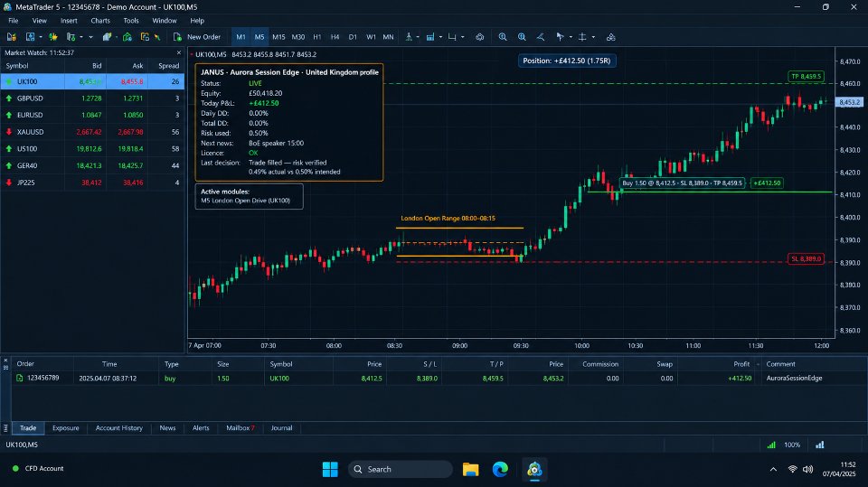Click the yellow-green star toolbar icon

[x=53, y=37]
